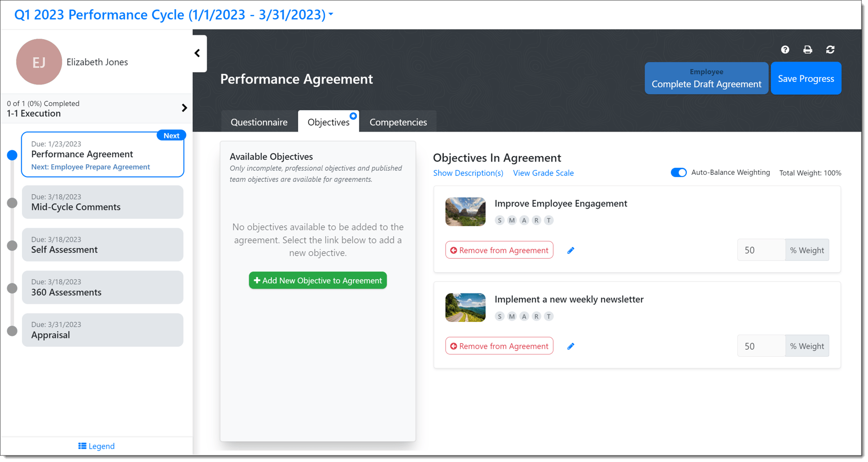Edit Improve Employee Engagement via pencil icon
868x462 pixels.
point(570,250)
